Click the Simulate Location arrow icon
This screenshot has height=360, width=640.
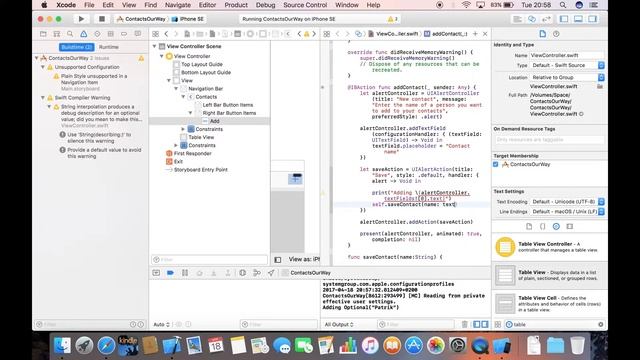pos(271,273)
